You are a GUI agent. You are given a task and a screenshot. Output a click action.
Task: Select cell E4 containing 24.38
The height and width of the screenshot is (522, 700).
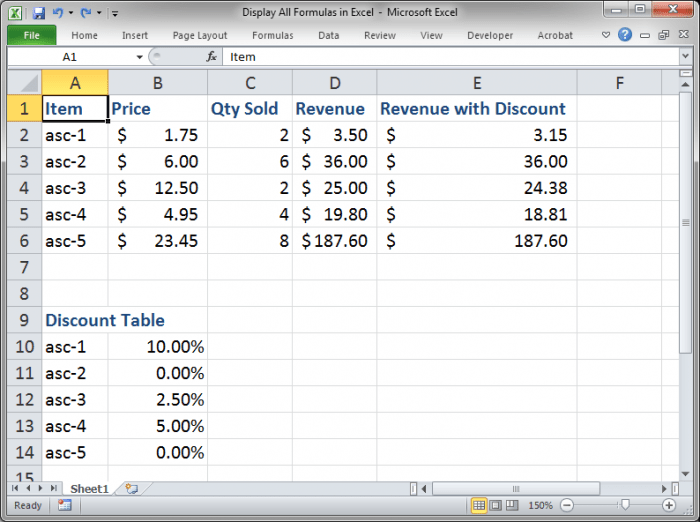pos(476,188)
